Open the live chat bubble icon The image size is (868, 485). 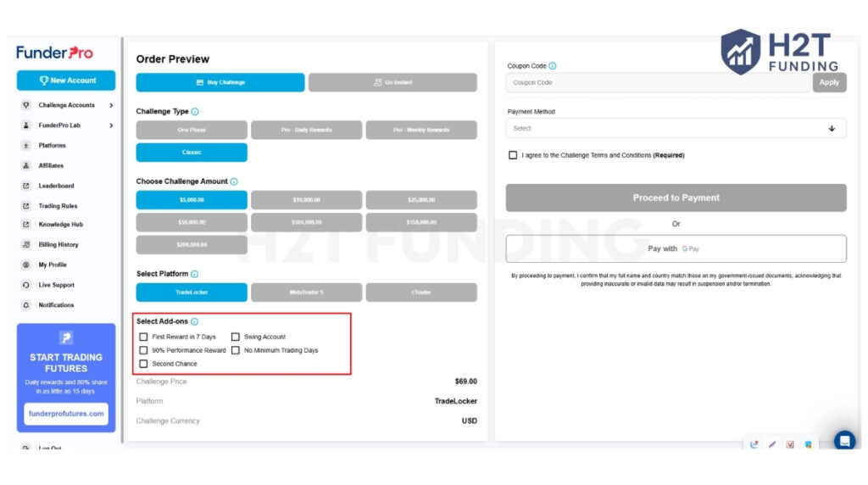[845, 441]
